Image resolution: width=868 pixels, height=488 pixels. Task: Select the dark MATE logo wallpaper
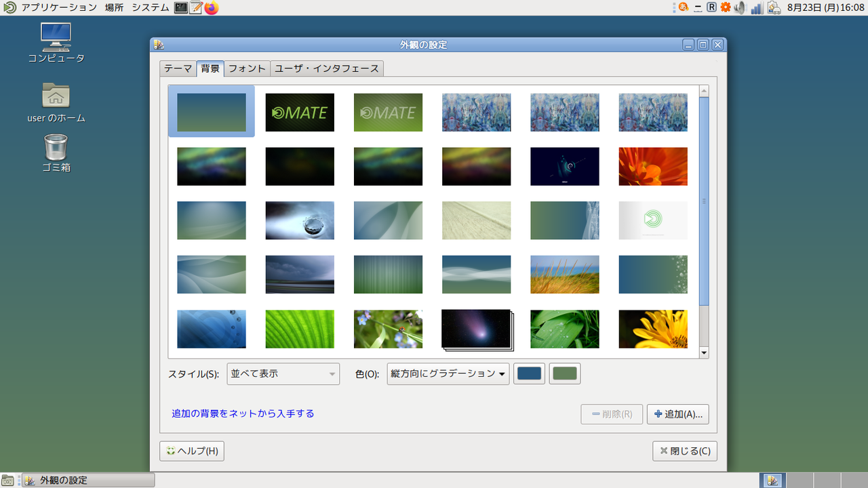[300, 113]
